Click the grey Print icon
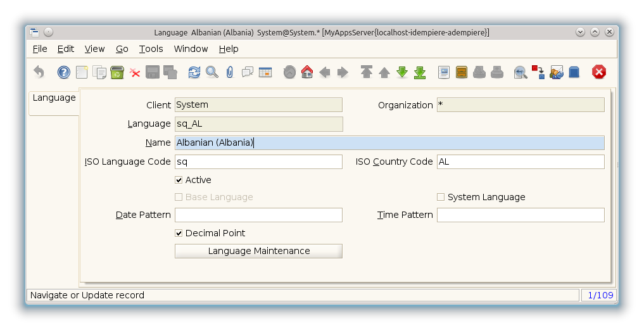644x330 pixels. click(x=497, y=72)
